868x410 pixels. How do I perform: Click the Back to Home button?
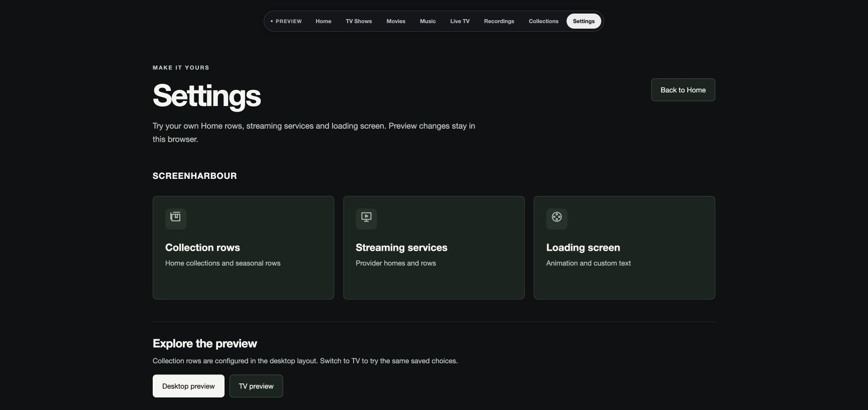tap(683, 90)
